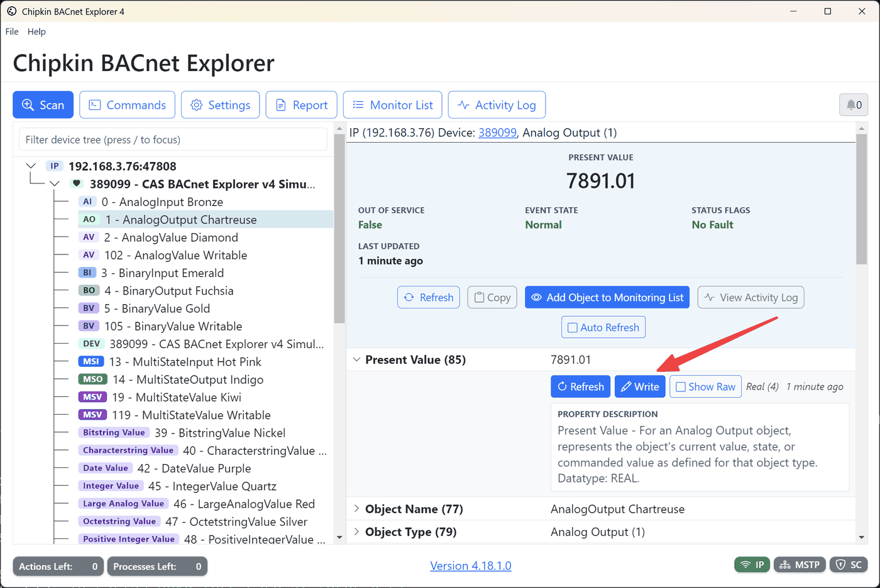This screenshot has height=588, width=880.
Task: Click BO badge of BinaryOutput Fuchsia
Action: click(89, 290)
